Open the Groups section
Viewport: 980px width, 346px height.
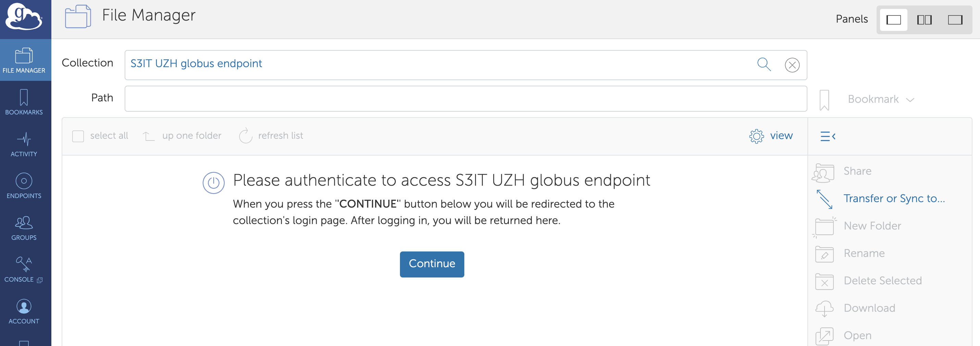(24, 227)
